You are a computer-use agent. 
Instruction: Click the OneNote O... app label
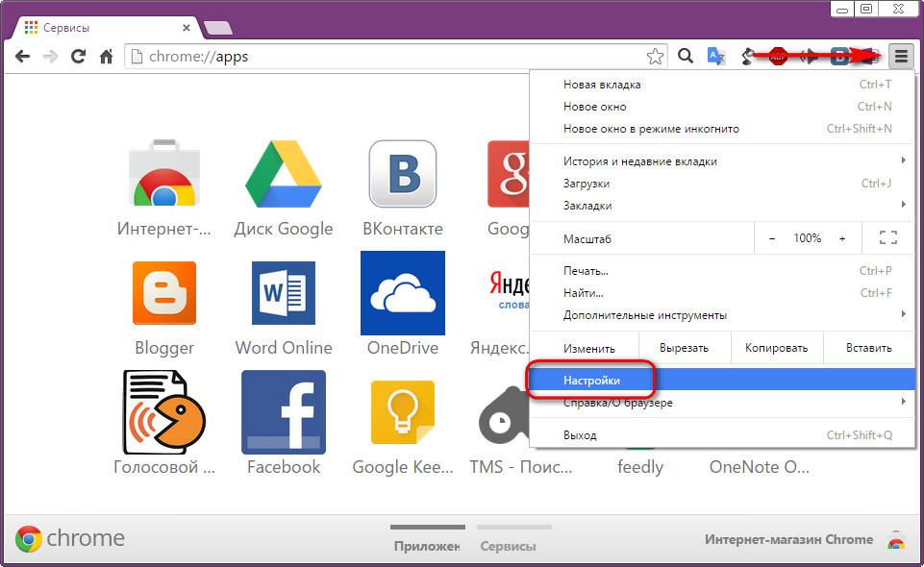point(759,467)
